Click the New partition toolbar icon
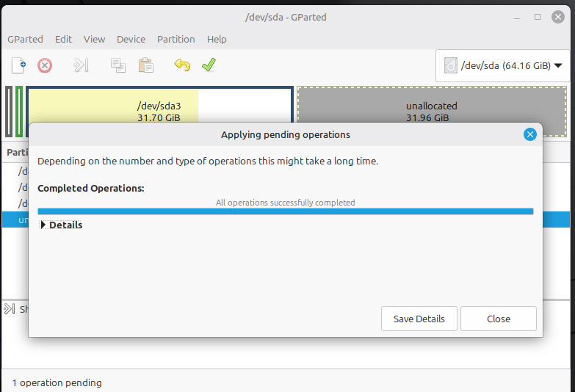The height and width of the screenshot is (392, 575). pyautogui.click(x=18, y=65)
